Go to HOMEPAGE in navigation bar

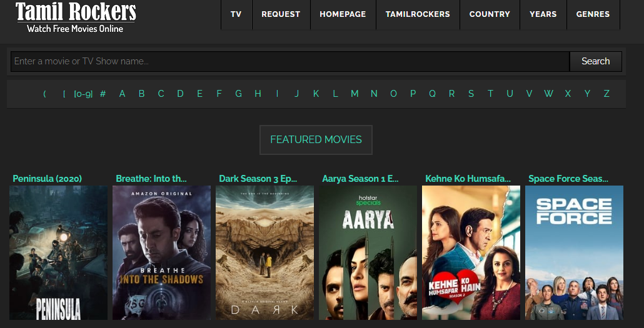(343, 14)
